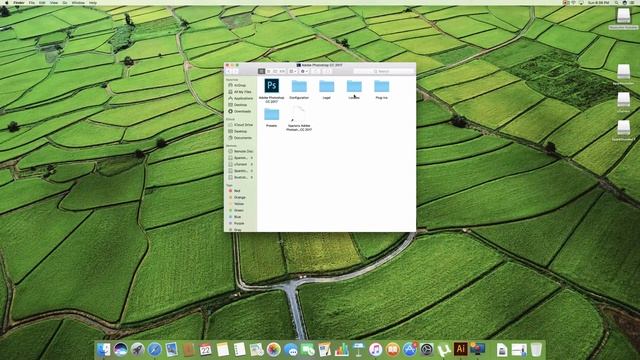This screenshot has width=640, height=360.
Task: Launch Siri from the Dock
Action: 120,349
